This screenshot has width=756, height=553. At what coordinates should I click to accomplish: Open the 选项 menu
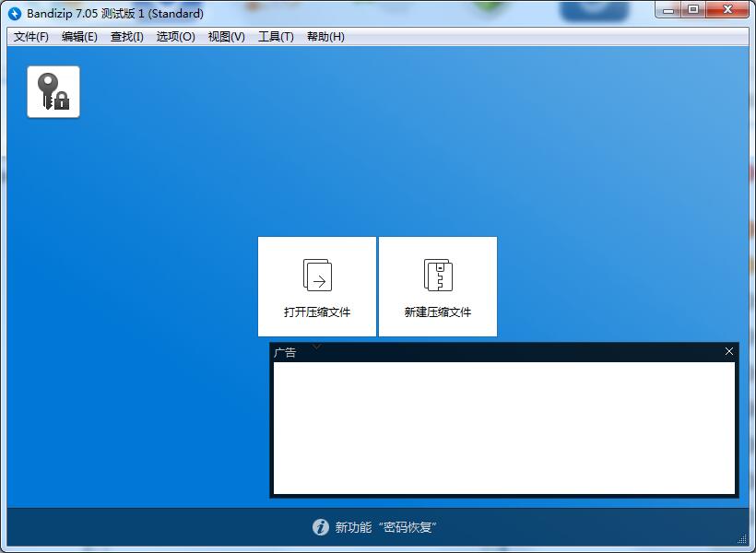(x=175, y=37)
